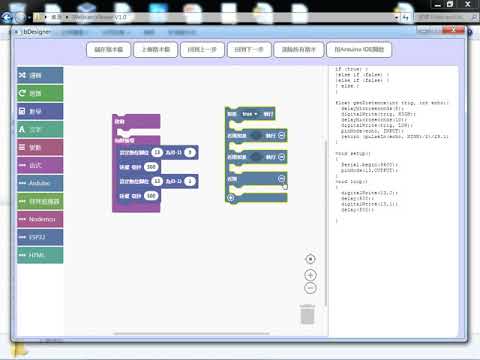Image resolution: width=480 pixels, height=360 pixels.
Task: Remove the second else-if branch via minus icon
Action: [281, 157]
